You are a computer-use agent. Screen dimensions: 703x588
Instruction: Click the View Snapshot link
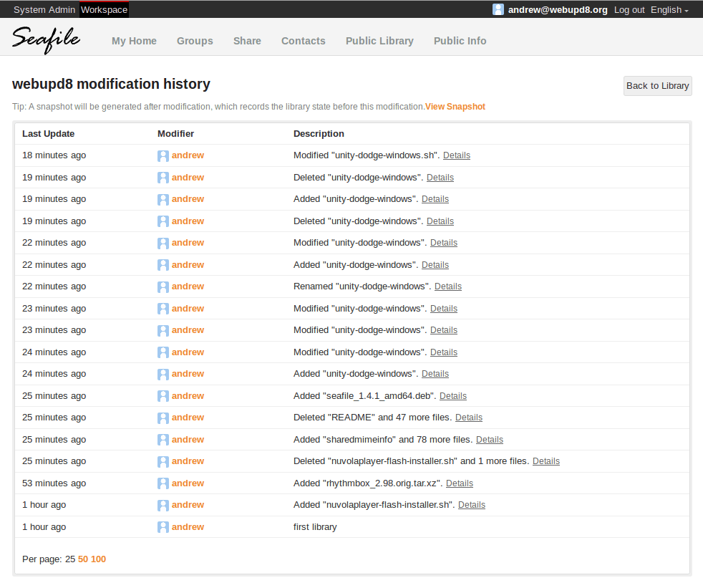(455, 107)
